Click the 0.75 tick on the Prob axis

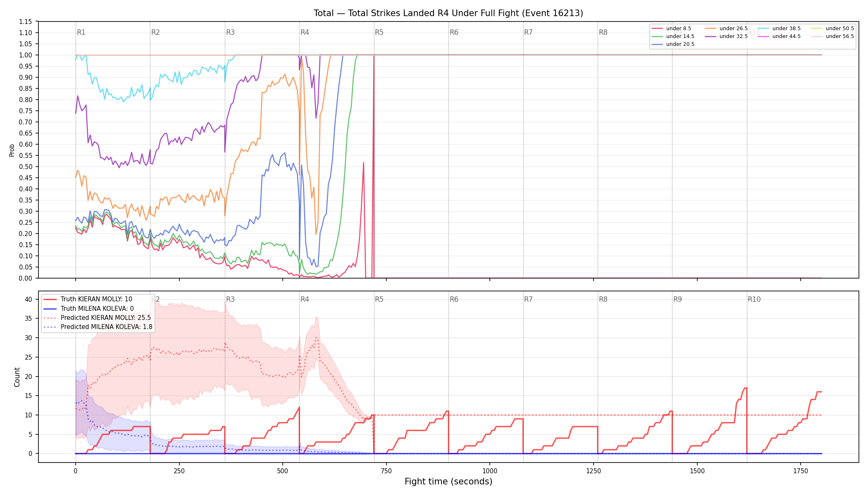click(26, 111)
